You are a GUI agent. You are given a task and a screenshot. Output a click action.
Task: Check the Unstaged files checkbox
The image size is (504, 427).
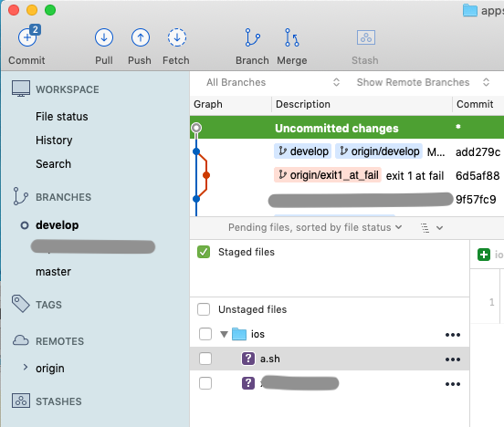pyautogui.click(x=204, y=309)
